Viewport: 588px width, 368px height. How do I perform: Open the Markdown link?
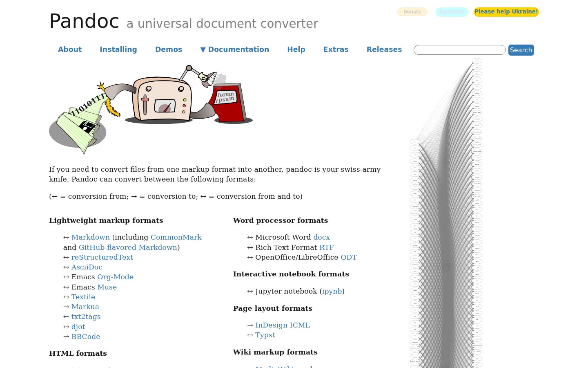[91, 237]
